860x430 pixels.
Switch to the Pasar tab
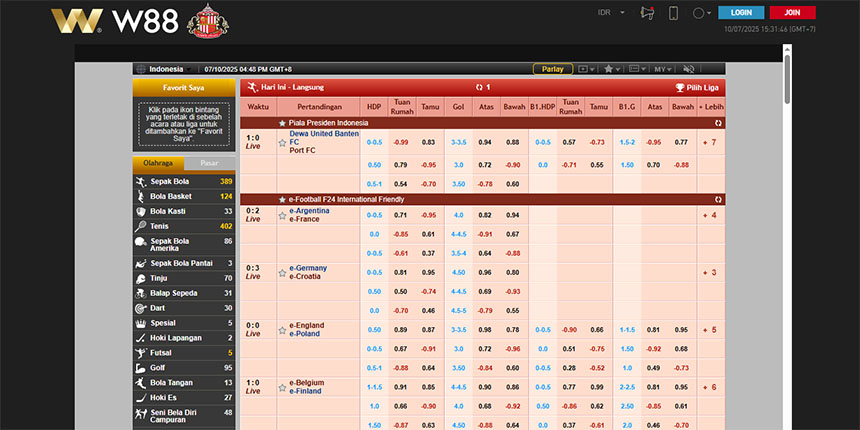pyautogui.click(x=210, y=163)
